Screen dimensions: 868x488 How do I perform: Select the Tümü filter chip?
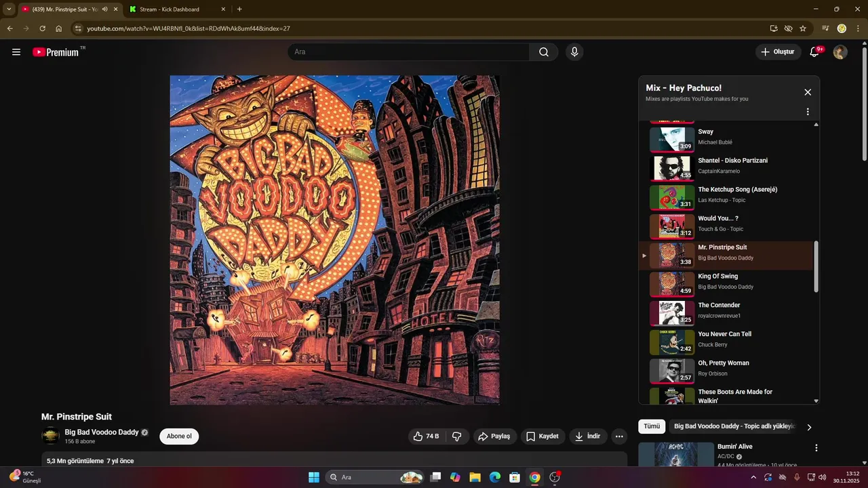click(x=652, y=427)
